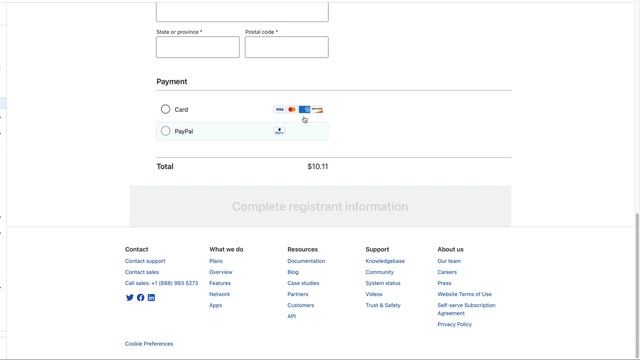This screenshot has width=640, height=360.
Task: Focus the State or province field
Action: click(198, 47)
